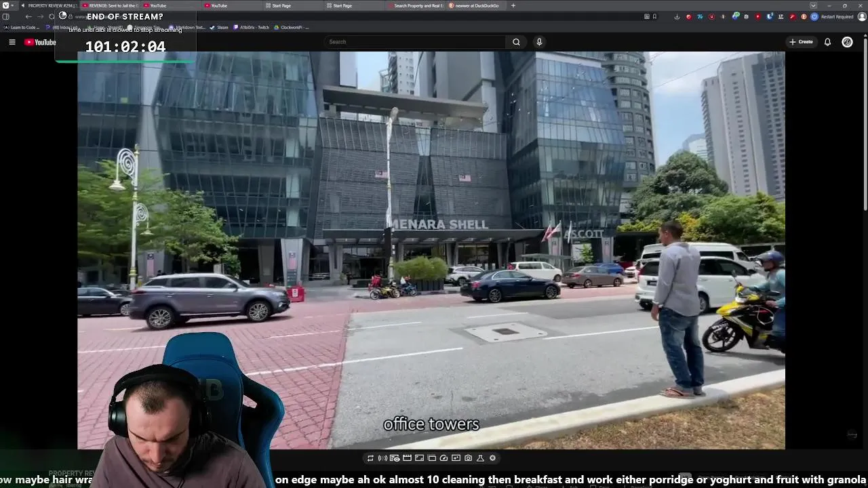The width and height of the screenshot is (868, 488).
Task: Switch to the Search Property and Real Estate tab
Action: coord(415,5)
